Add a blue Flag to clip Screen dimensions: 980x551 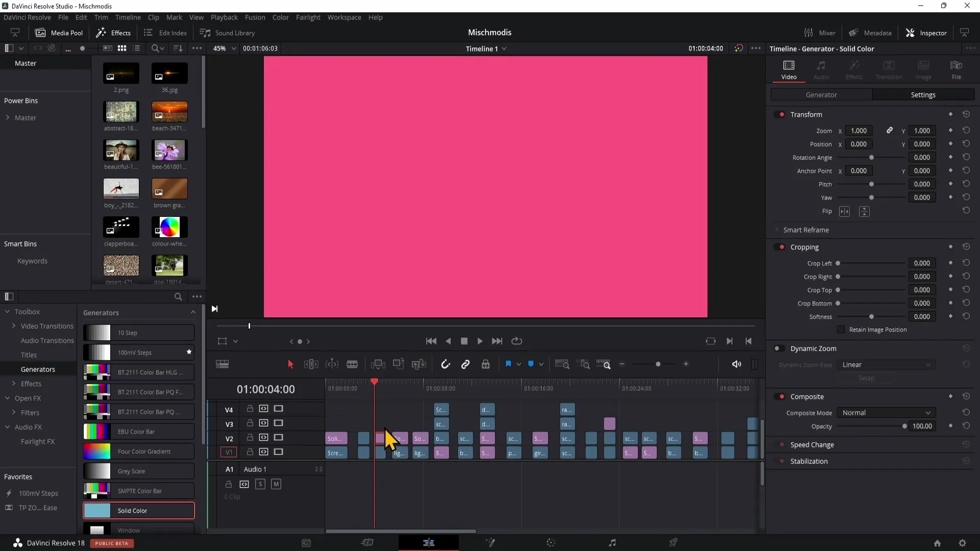[x=508, y=364]
